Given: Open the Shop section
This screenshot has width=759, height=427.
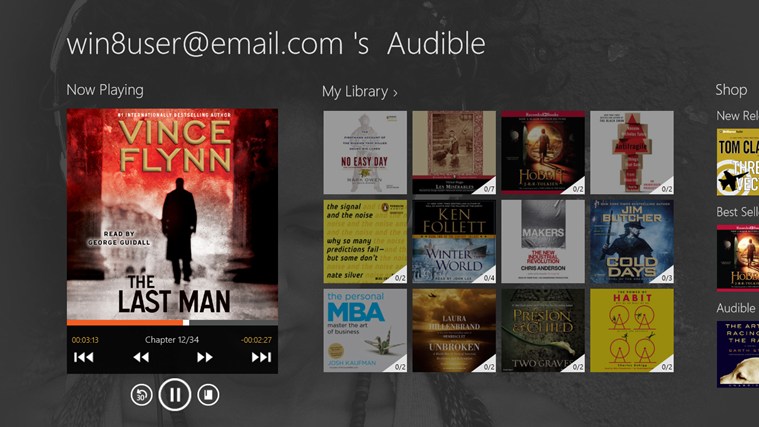Looking at the screenshot, I should click(x=731, y=90).
